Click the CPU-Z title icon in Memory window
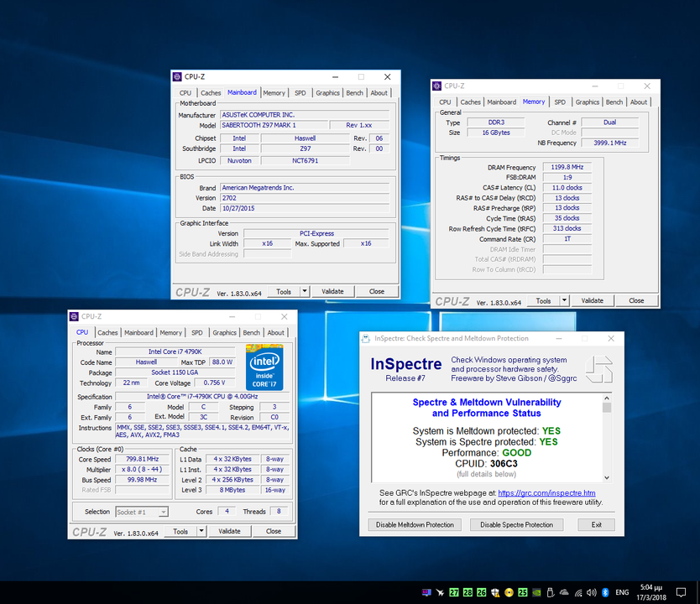The width and height of the screenshot is (700, 604). tap(437, 86)
